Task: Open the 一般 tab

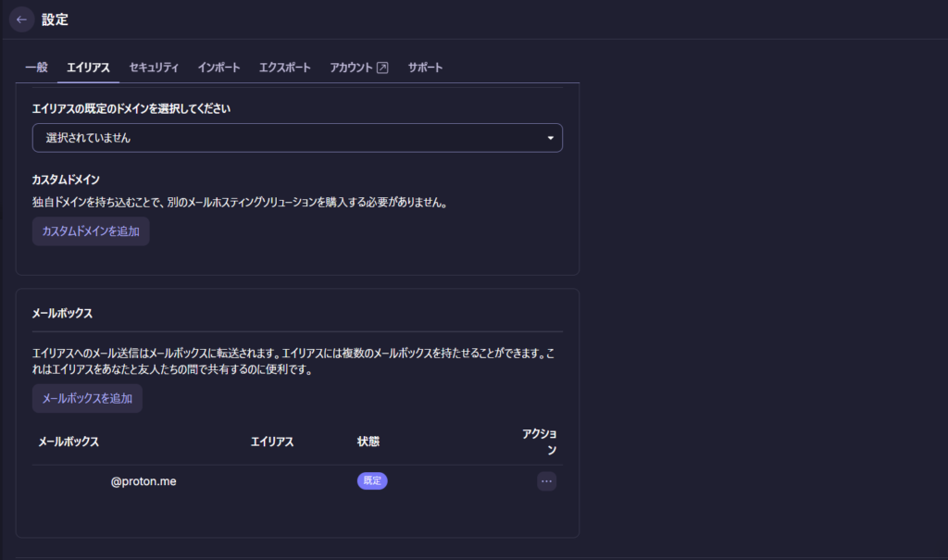Action: (x=36, y=68)
